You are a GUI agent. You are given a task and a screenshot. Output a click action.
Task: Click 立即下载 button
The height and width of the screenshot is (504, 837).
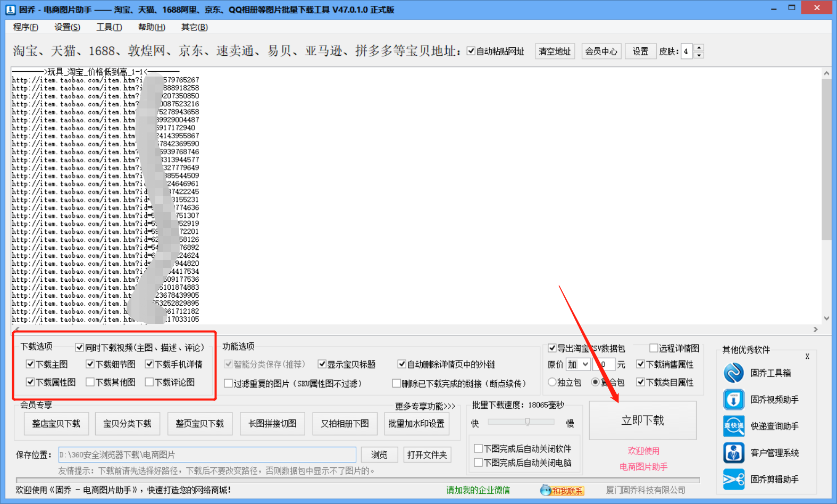[642, 421]
